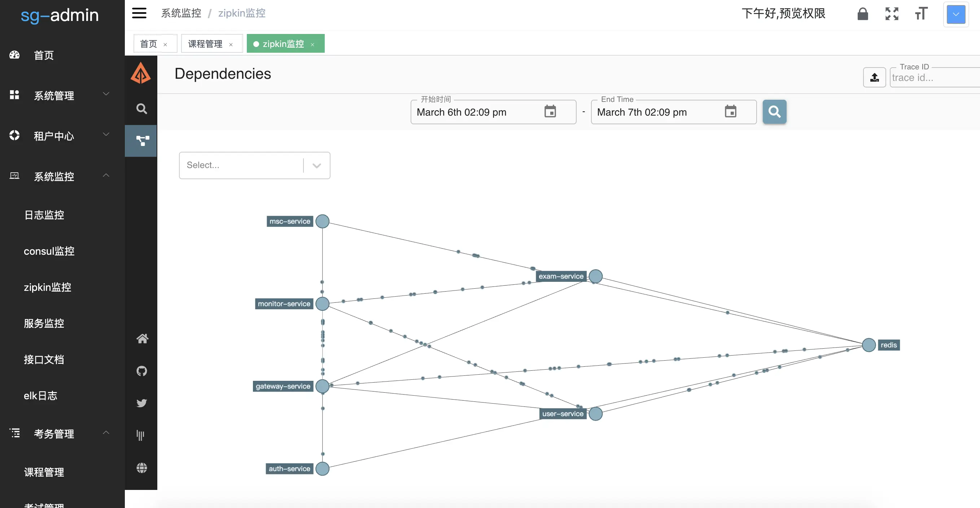This screenshot has height=508, width=980.
Task: Click the Twitter bird icon
Action: point(141,403)
